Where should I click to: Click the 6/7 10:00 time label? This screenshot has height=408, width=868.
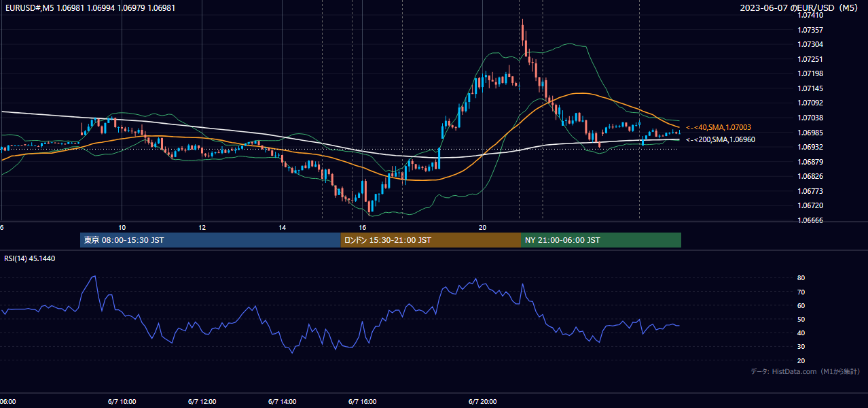[x=122, y=402]
